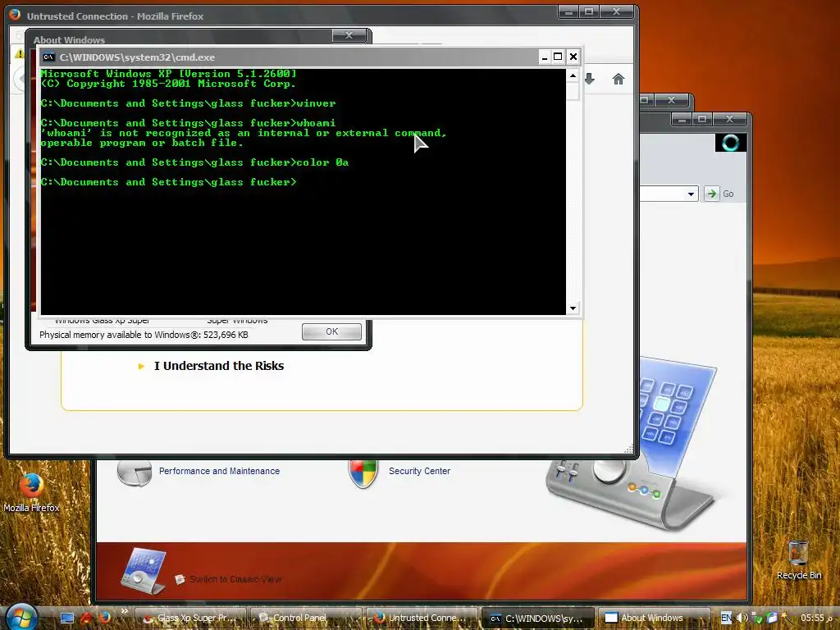Open the cmd.exe title bar system menu icon
840x630 pixels.
click(48, 57)
